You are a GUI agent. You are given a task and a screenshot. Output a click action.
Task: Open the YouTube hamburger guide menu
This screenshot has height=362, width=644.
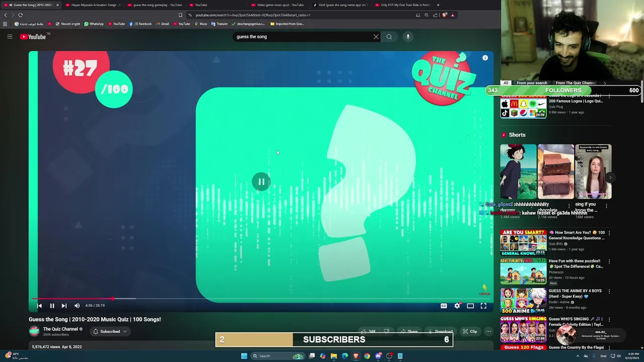[x=10, y=37]
